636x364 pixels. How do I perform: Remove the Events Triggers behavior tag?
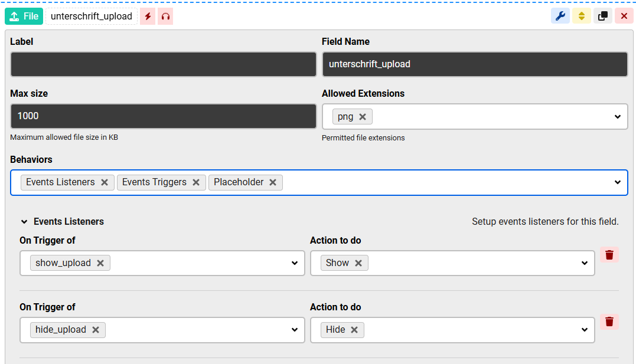click(x=196, y=182)
